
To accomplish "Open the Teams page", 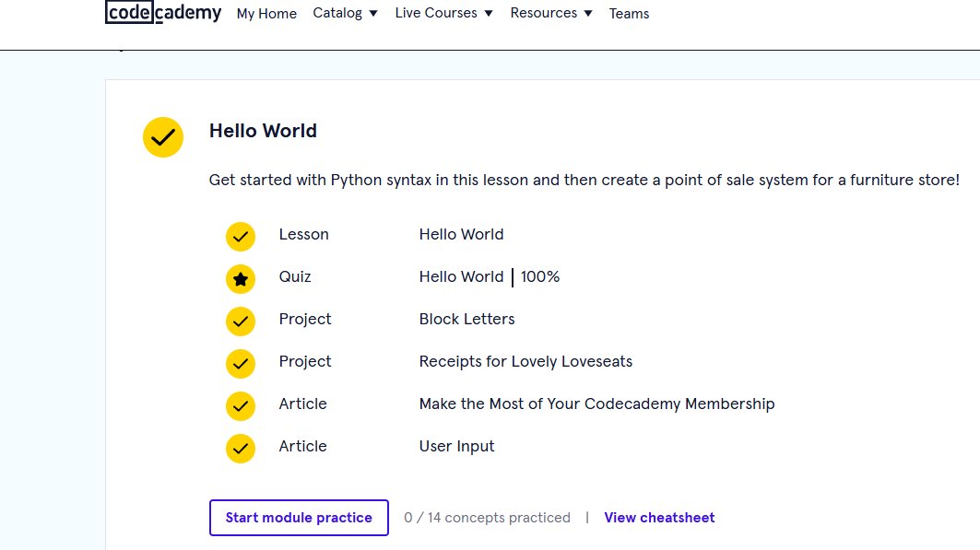I will (630, 13).
